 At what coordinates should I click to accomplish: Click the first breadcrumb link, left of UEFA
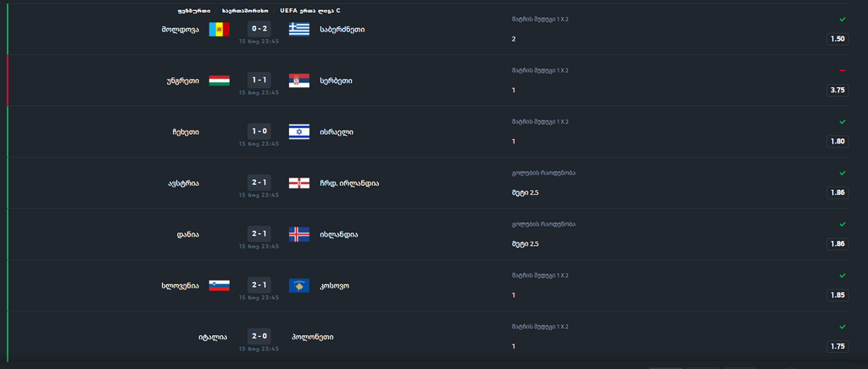pyautogui.click(x=194, y=10)
